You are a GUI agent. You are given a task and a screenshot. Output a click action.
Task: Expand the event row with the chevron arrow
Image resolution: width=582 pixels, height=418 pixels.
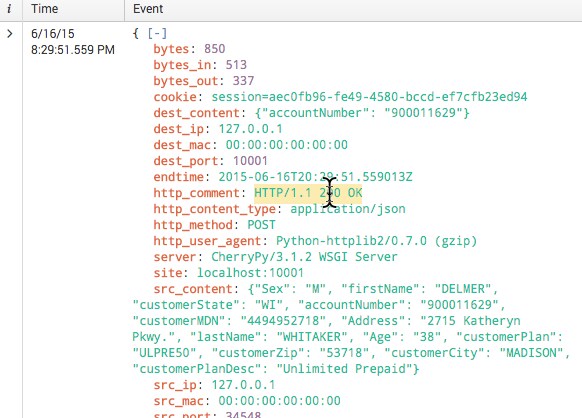point(10,34)
